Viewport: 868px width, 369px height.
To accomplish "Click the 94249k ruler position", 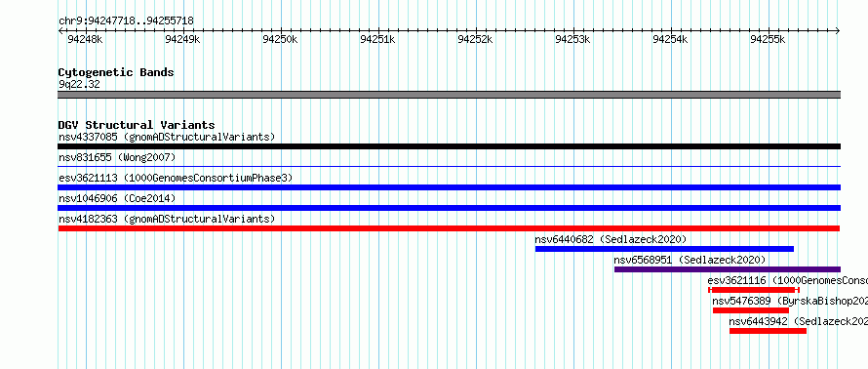I will pyautogui.click(x=182, y=39).
